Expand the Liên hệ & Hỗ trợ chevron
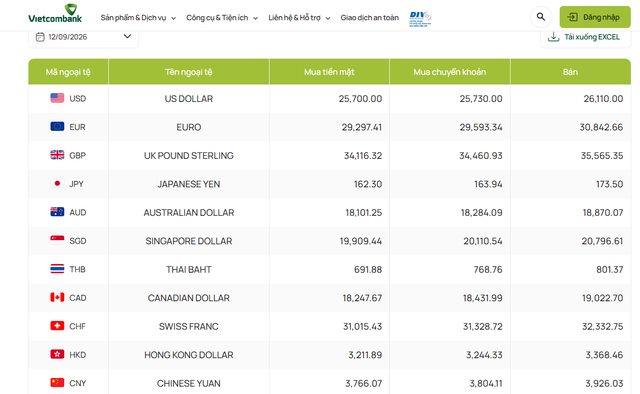 [x=328, y=18]
